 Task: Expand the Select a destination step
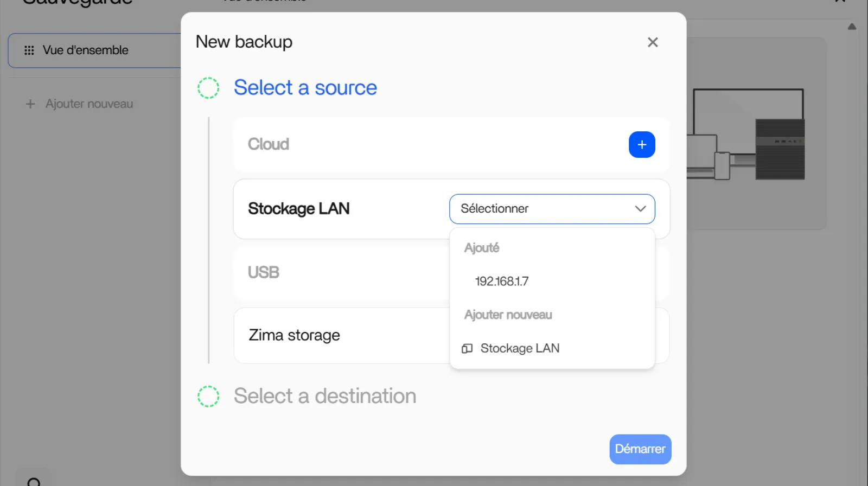[325, 397]
